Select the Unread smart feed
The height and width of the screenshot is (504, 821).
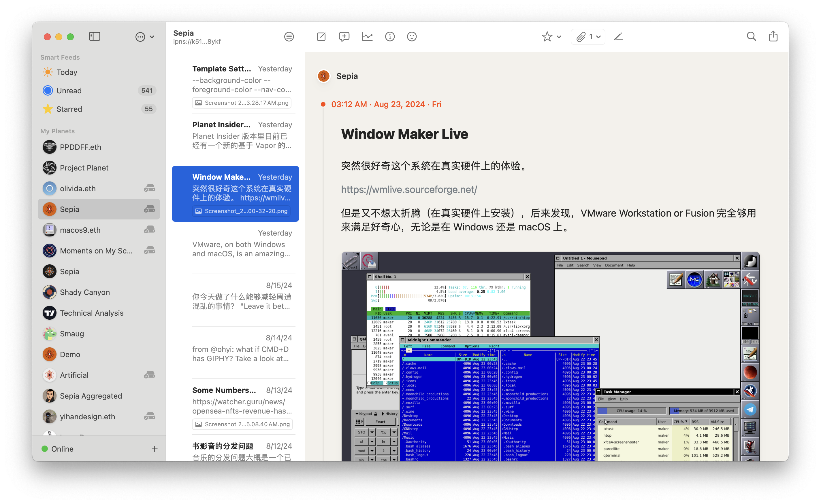[x=69, y=90]
